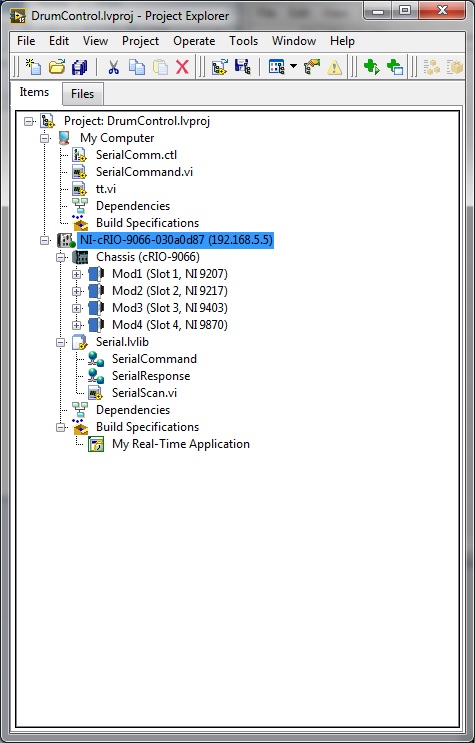The image size is (475, 743).
Task: Click the Paste clipboard icon
Action: (160, 67)
